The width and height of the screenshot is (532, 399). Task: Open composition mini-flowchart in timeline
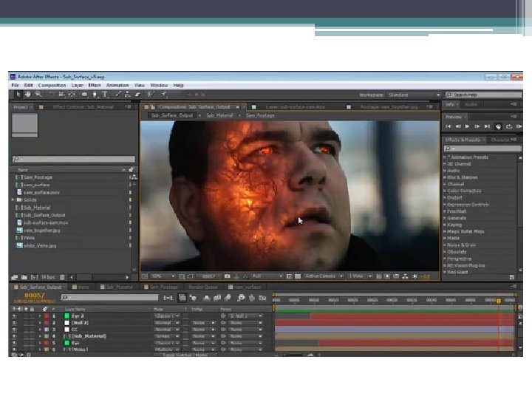pos(168,298)
